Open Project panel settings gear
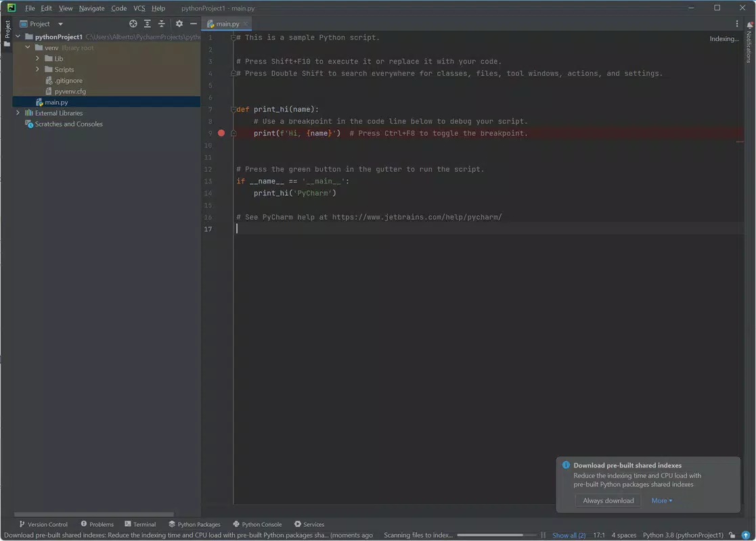Image resolution: width=756 pixels, height=541 pixels. pyautogui.click(x=179, y=24)
